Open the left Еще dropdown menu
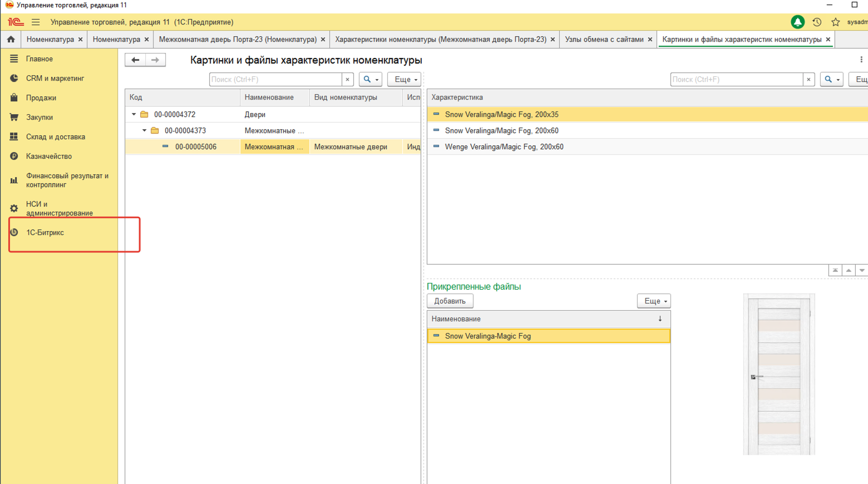Viewport: 868px width, 484px height. pyautogui.click(x=405, y=80)
